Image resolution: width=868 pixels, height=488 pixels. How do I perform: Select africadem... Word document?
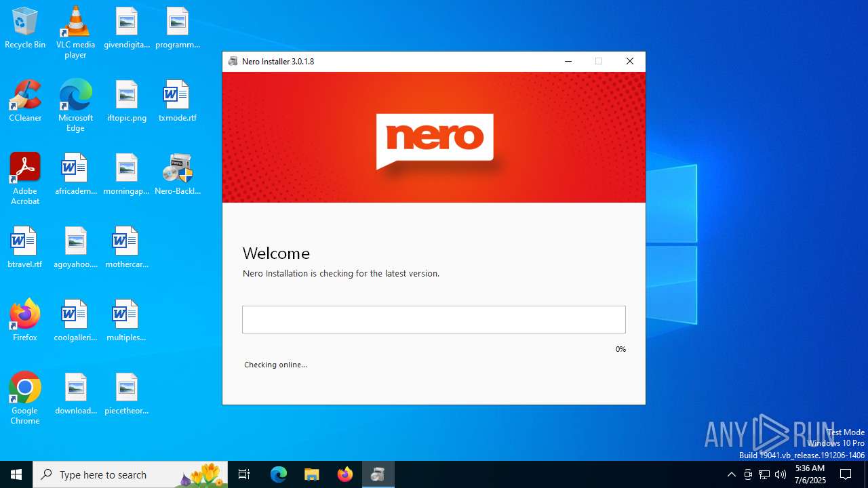tap(75, 174)
